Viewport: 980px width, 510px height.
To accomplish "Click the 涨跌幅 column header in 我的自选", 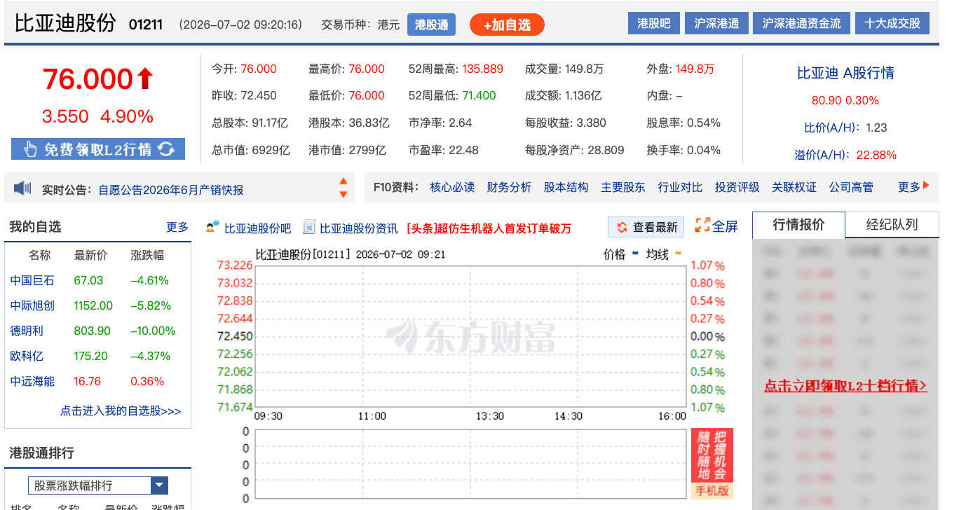I will click(147, 255).
